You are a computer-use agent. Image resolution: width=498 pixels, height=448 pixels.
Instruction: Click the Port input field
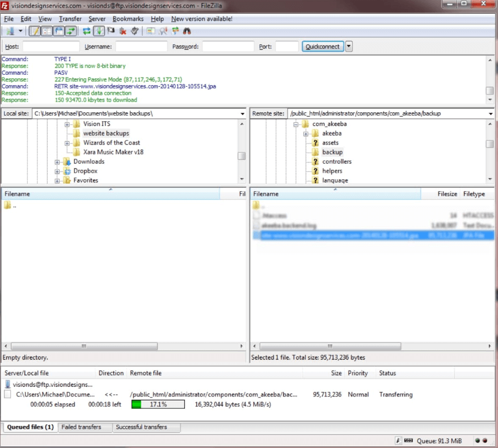(x=287, y=47)
